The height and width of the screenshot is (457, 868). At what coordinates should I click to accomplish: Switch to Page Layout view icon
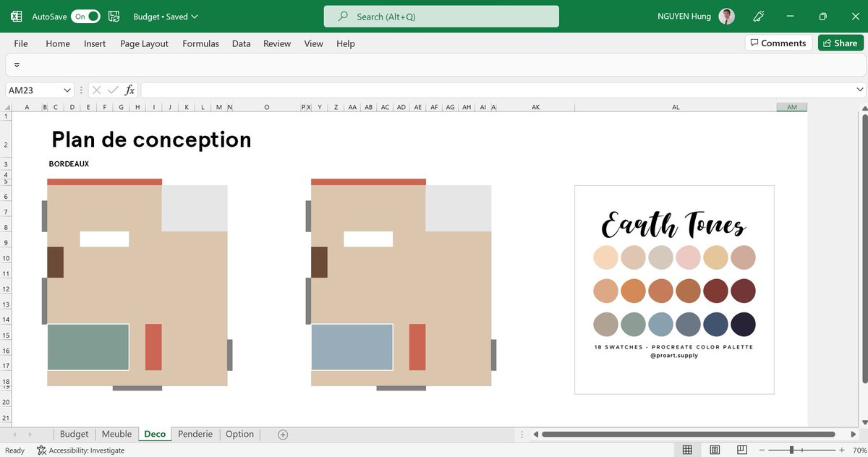[x=715, y=450]
